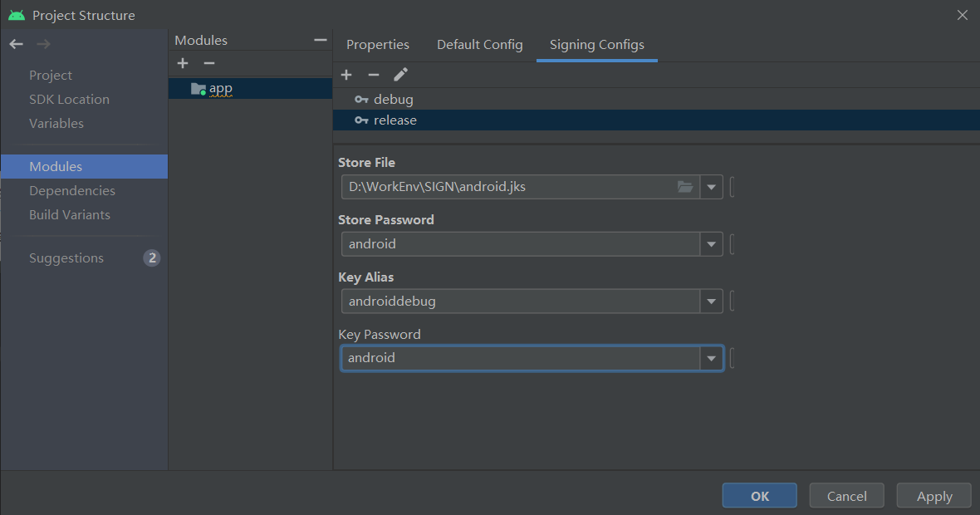Remove the selected signing config

click(x=373, y=75)
